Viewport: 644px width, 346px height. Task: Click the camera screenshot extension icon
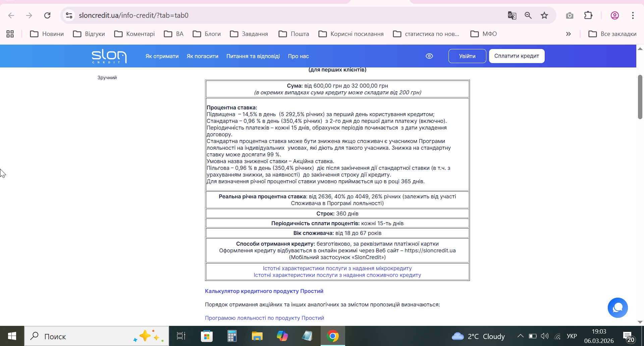[x=570, y=15]
